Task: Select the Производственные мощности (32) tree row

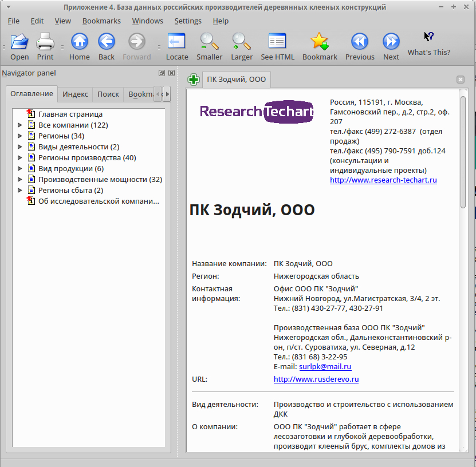Action: 100,180
